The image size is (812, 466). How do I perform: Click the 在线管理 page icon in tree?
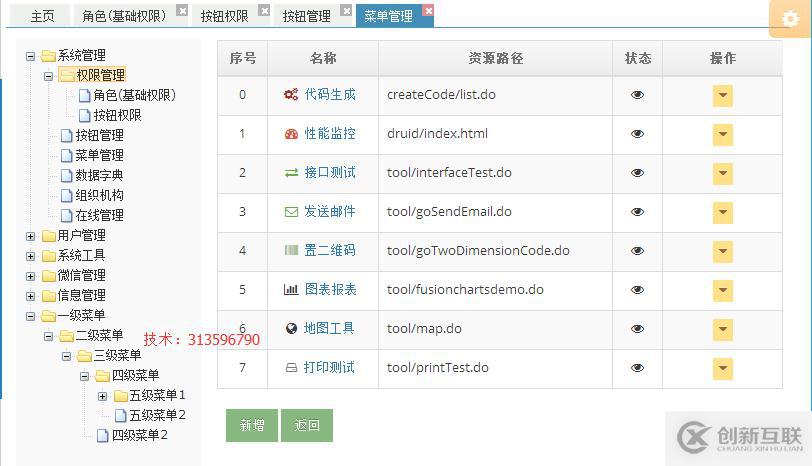[x=66, y=215]
